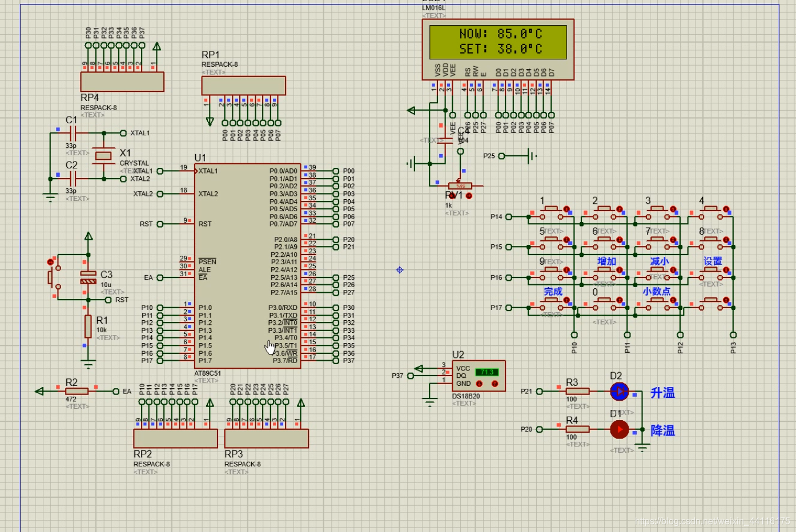Viewport: 796px width, 532px height.
Task: Click the DS18B20 part label
Action: click(466, 396)
